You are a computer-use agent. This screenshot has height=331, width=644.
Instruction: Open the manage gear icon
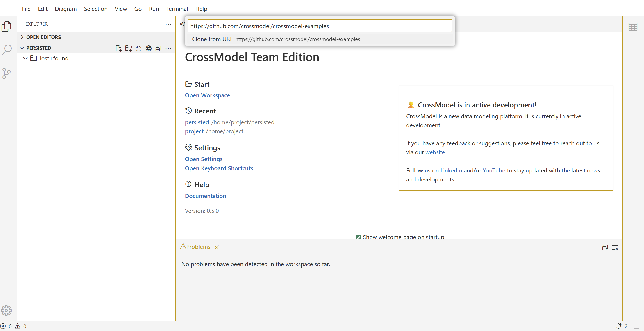click(7, 310)
